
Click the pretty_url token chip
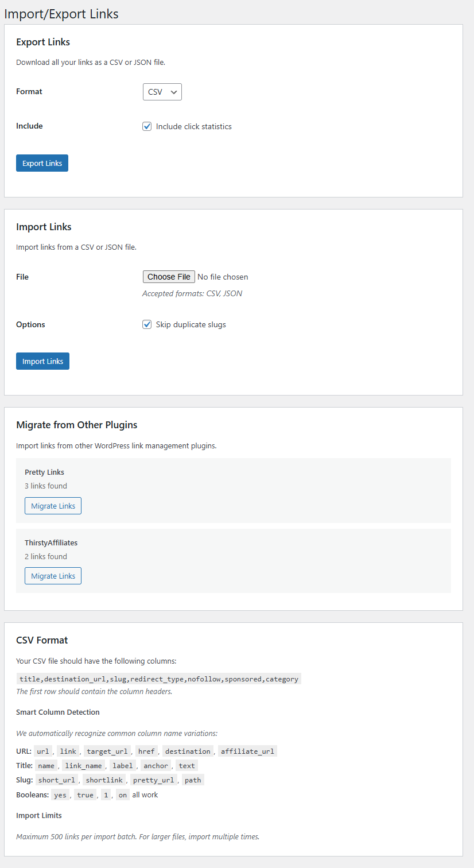[153, 780]
